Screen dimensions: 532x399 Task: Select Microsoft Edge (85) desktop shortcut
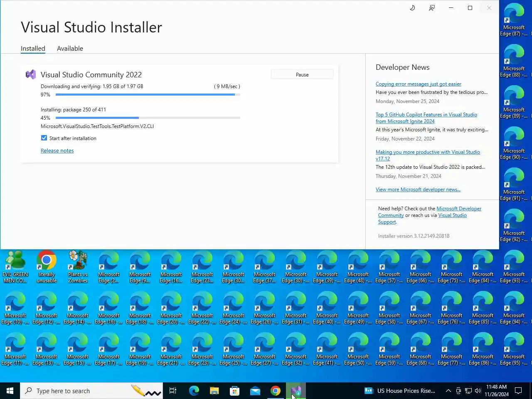click(483, 308)
